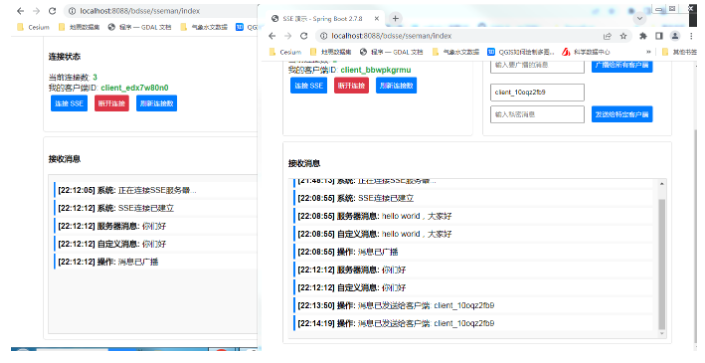Click 刷新连接数 button in the front window

point(396,85)
